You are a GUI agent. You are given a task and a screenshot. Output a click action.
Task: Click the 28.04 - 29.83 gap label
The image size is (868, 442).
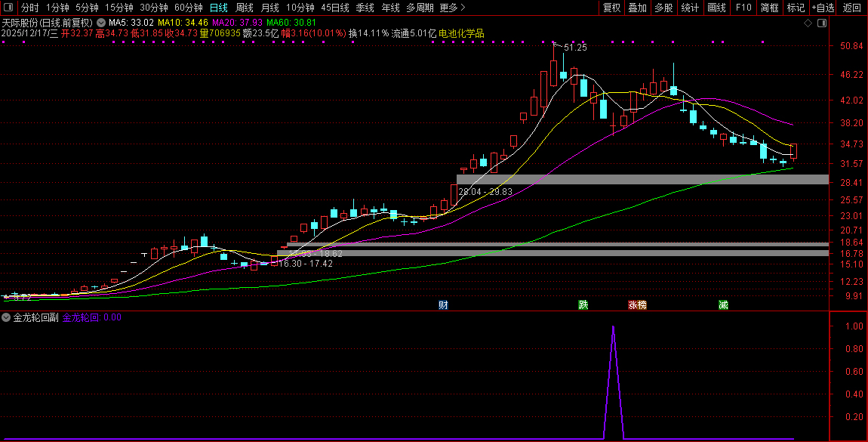point(485,192)
